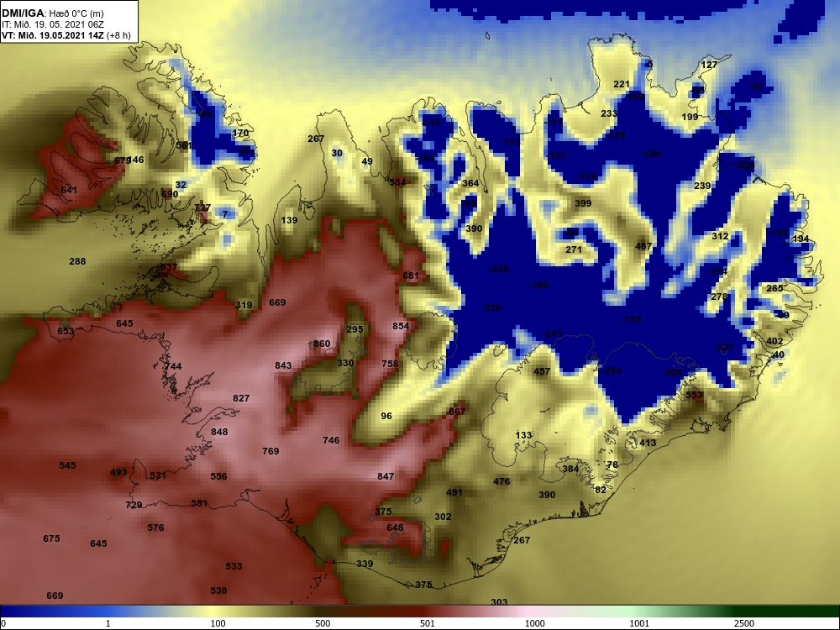This screenshot has width=840, height=630.
Task: Select the 278 map value
Action: click(x=719, y=297)
